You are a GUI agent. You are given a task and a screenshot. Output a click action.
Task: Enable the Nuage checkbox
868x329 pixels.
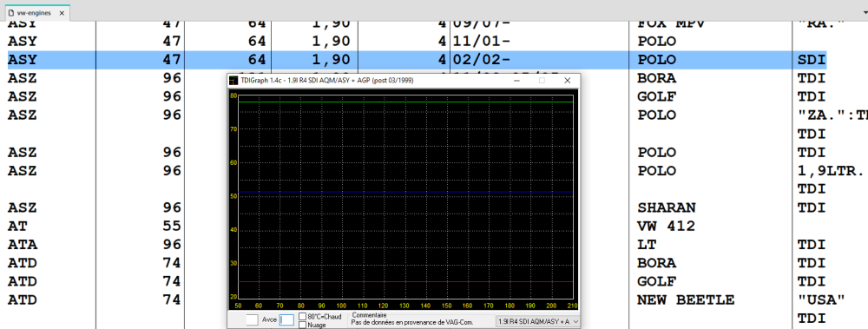[302, 326]
